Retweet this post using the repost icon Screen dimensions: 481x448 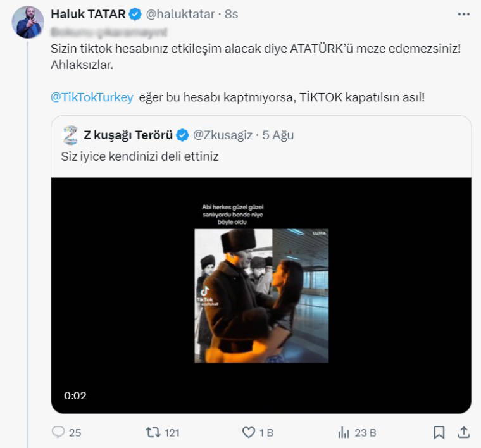[153, 433]
